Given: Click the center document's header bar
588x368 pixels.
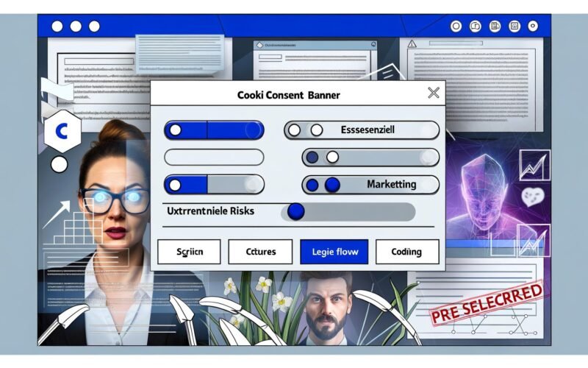Looking at the screenshot, I should tap(315, 45).
